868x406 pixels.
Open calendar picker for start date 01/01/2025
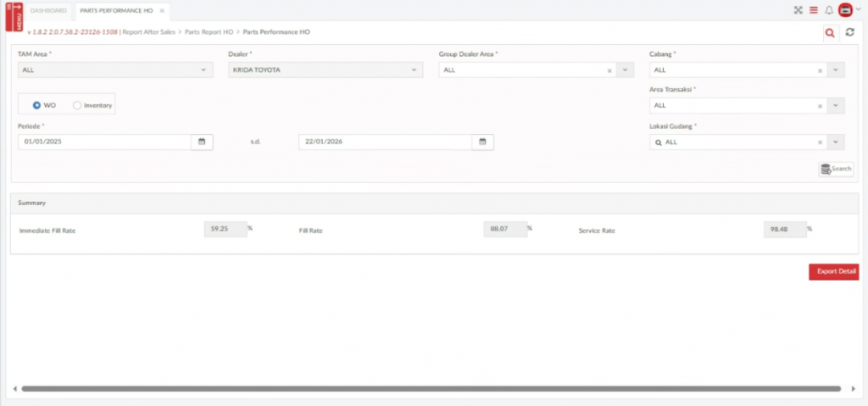click(x=202, y=142)
